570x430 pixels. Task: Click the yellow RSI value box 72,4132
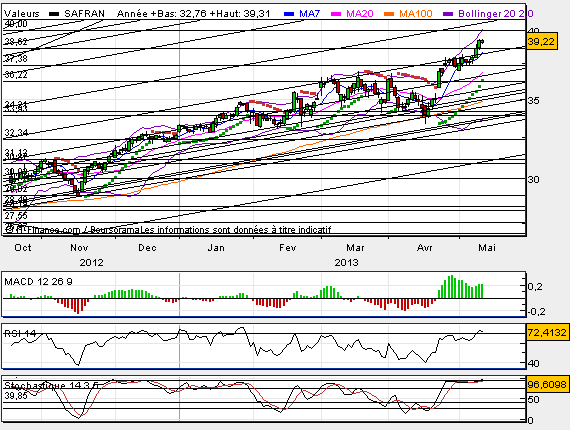click(547, 332)
